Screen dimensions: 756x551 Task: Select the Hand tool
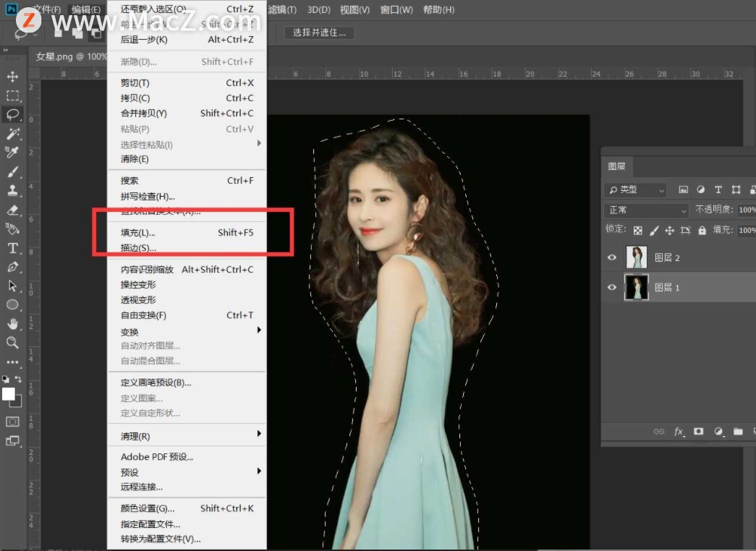tap(12, 324)
